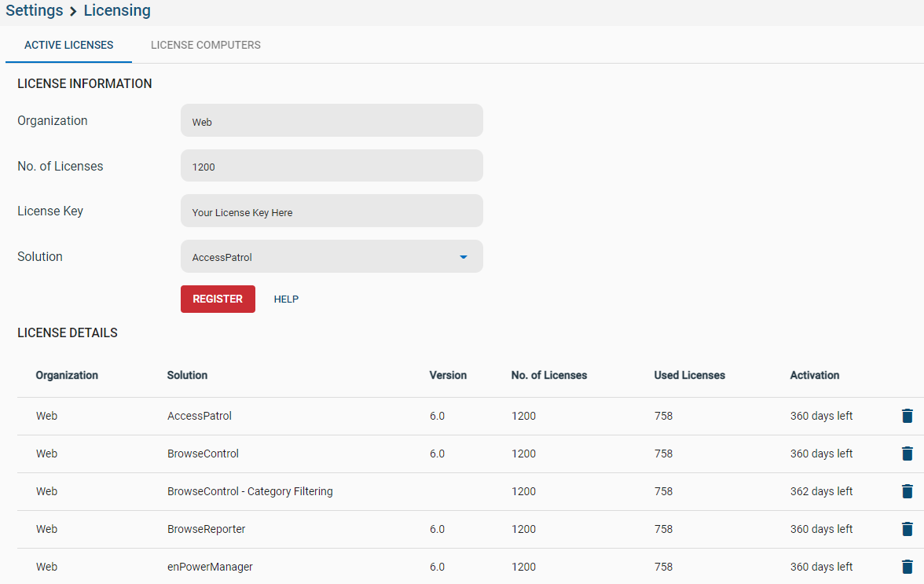Open the Help link
This screenshot has width=924, height=584.
[286, 299]
